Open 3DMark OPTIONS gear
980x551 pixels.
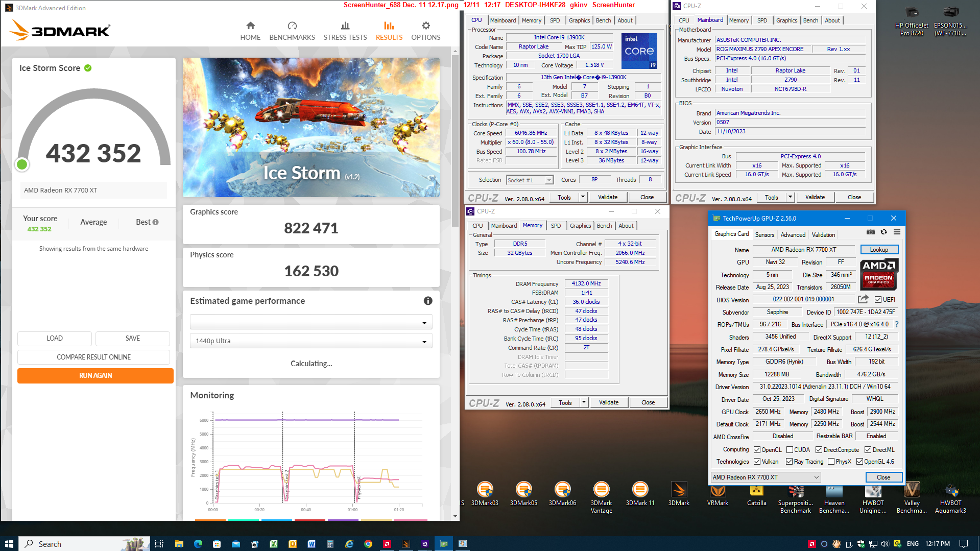point(426,31)
